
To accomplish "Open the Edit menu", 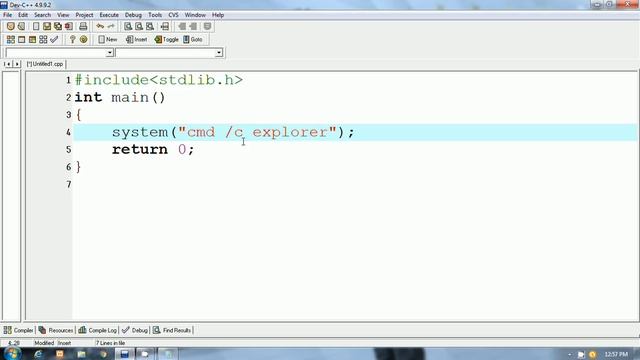I will [x=23, y=15].
